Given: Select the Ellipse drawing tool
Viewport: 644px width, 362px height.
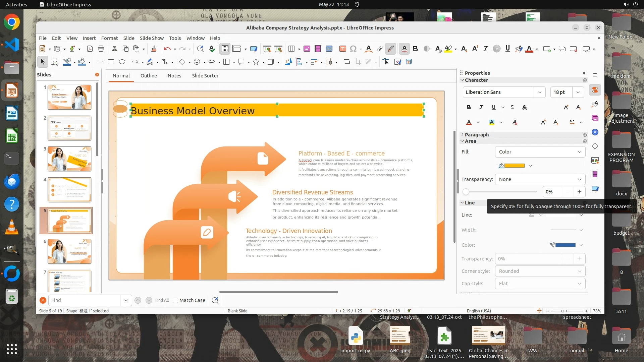Looking at the screenshot, I should (x=122, y=62).
